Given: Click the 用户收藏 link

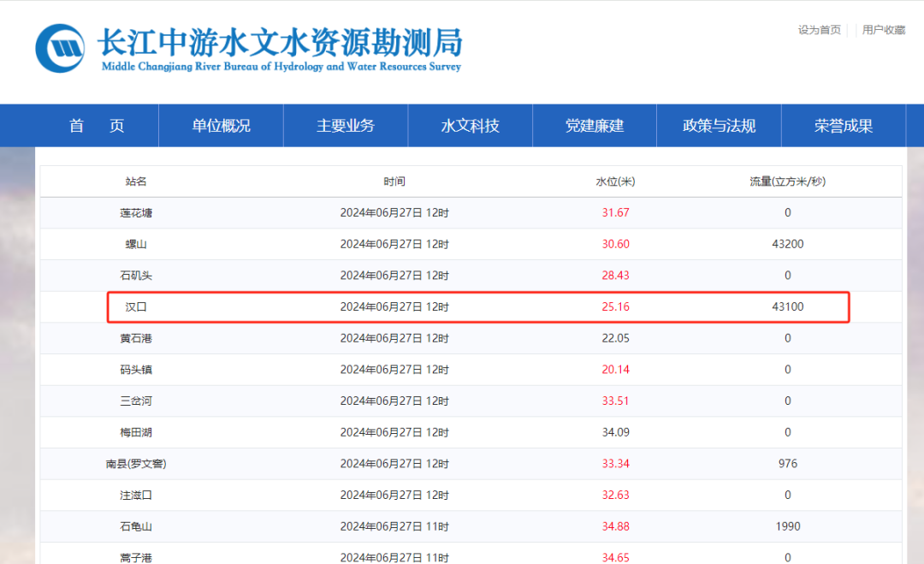Looking at the screenshot, I should pos(883,30).
